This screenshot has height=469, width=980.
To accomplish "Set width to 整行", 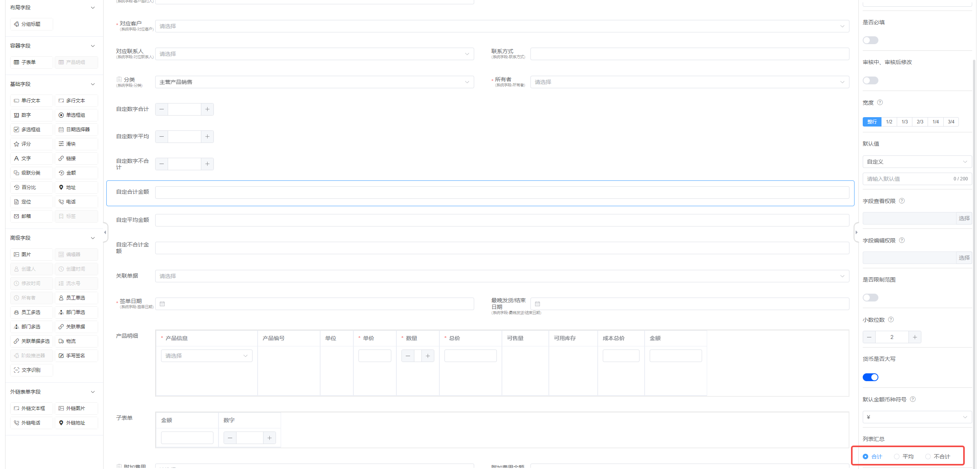I will point(872,122).
